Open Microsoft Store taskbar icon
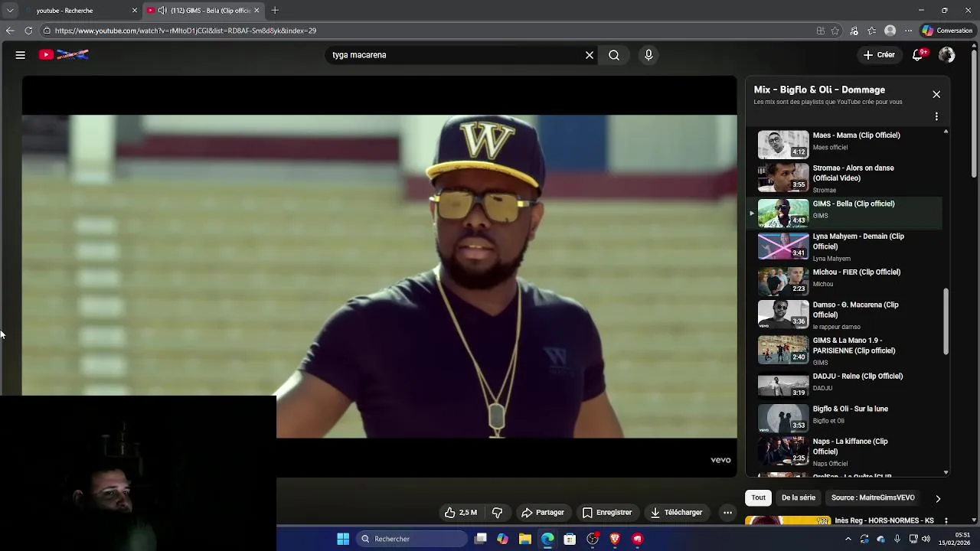The image size is (980, 551). point(570,539)
